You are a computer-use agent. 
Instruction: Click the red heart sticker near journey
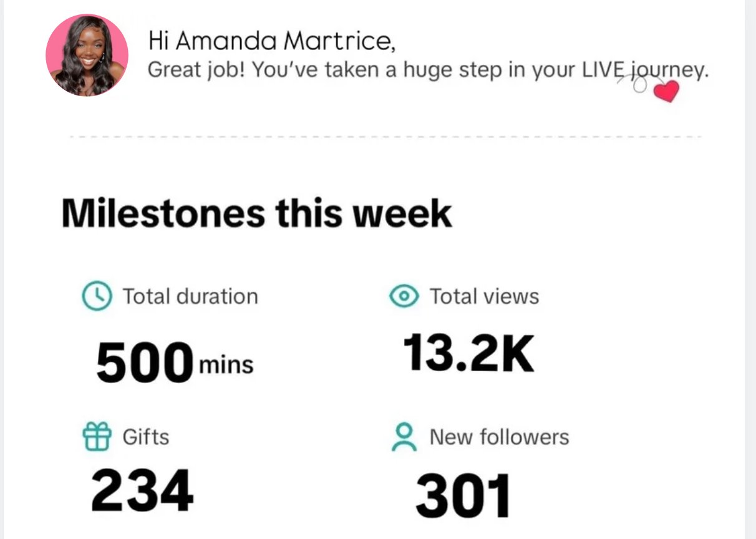point(666,92)
